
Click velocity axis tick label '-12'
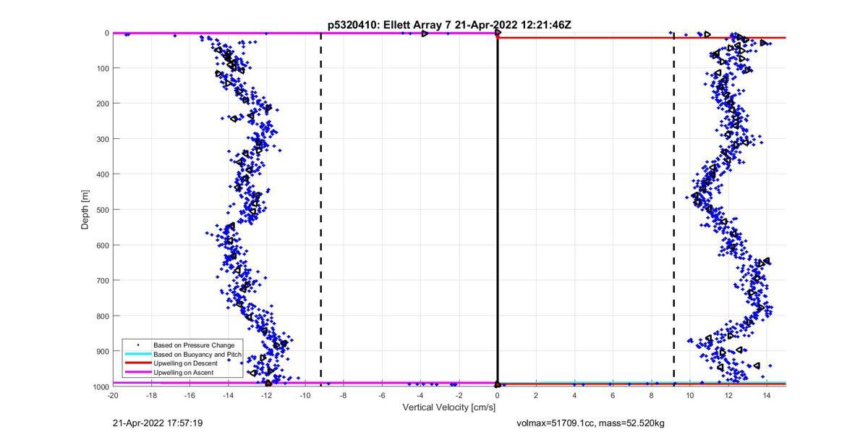click(266, 396)
